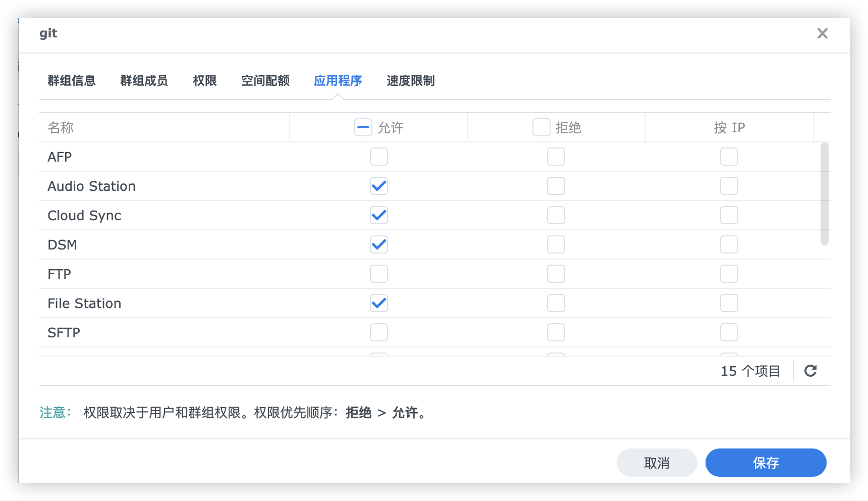868x501 pixels.
Task: Enable 允许 for SFTP
Action: (378, 332)
